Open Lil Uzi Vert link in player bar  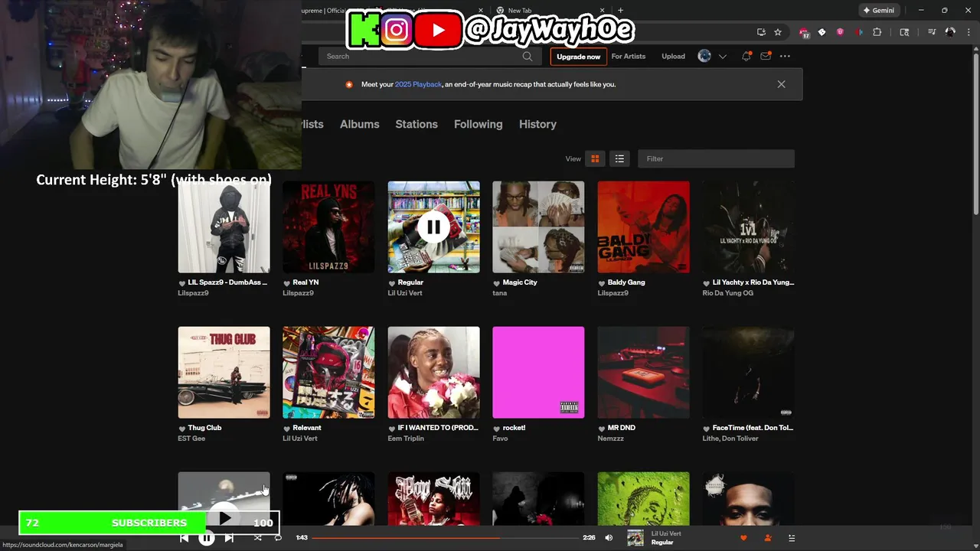666,533
